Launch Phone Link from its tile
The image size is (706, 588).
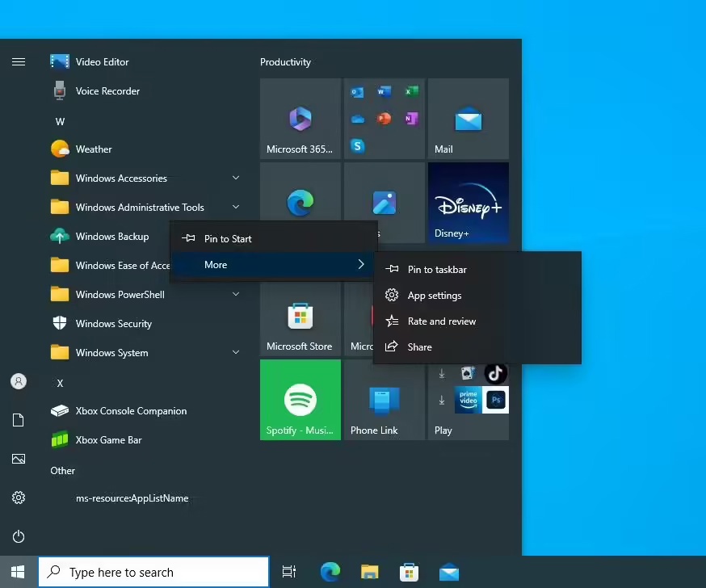(383, 400)
